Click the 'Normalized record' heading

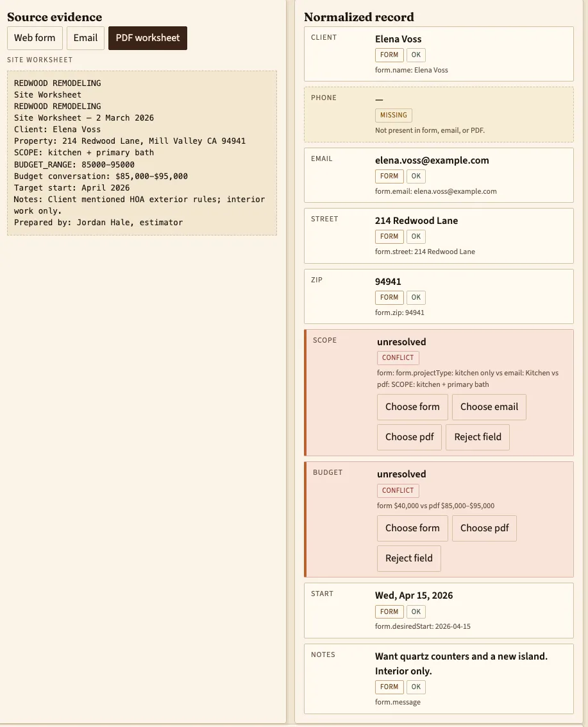(x=359, y=17)
